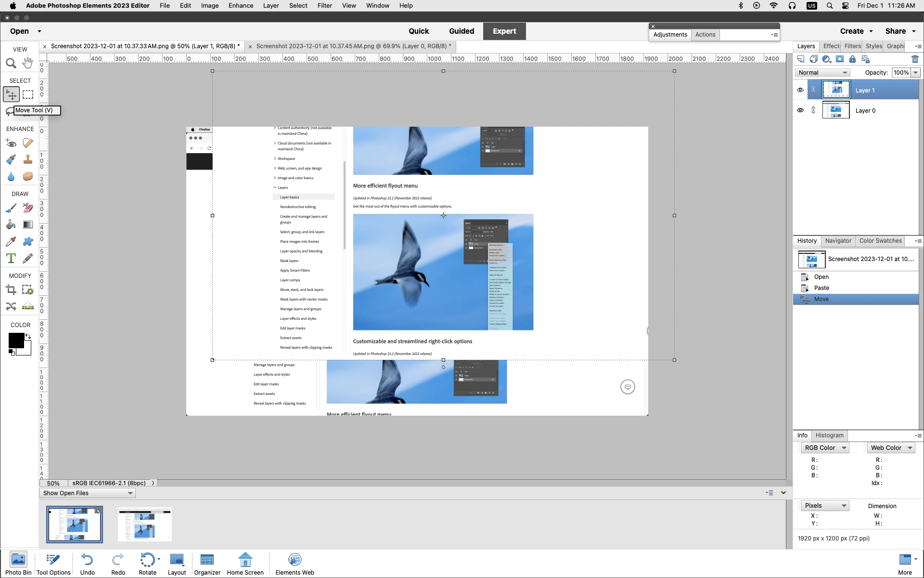Select the Gradient tool

(x=28, y=224)
